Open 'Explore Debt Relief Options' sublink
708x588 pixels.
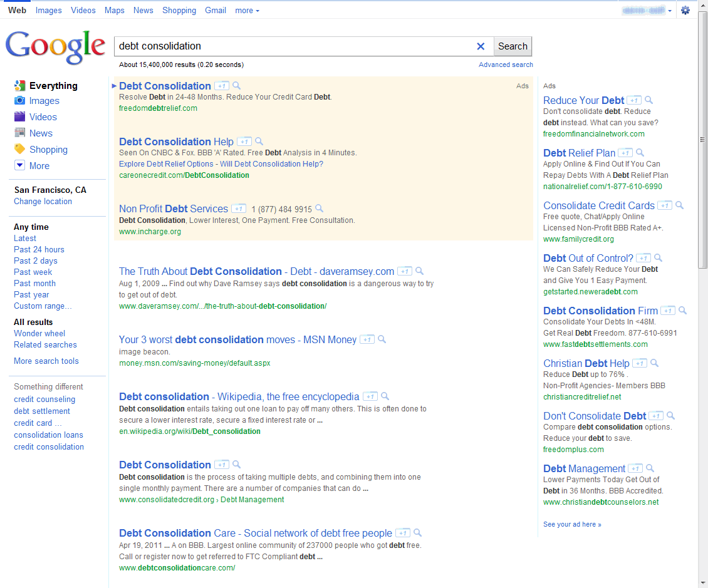point(166,164)
